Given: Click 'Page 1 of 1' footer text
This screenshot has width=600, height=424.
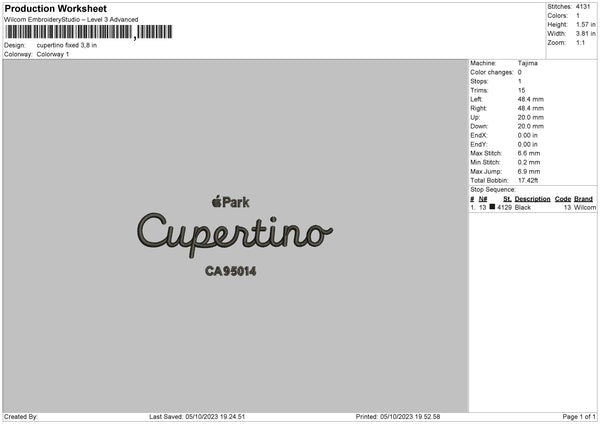Looking at the screenshot, I should click(x=579, y=417).
